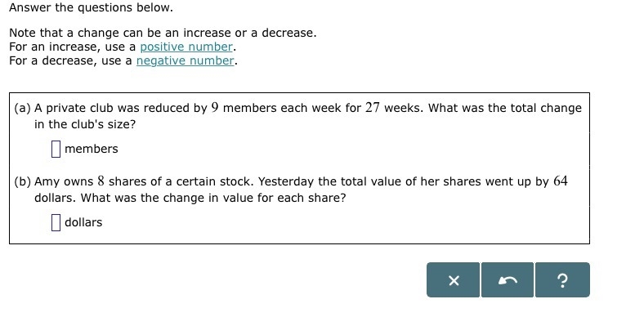Click the number 8 in question (b)
This screenshot has width=644, height=326.
[x=101, y=181]
